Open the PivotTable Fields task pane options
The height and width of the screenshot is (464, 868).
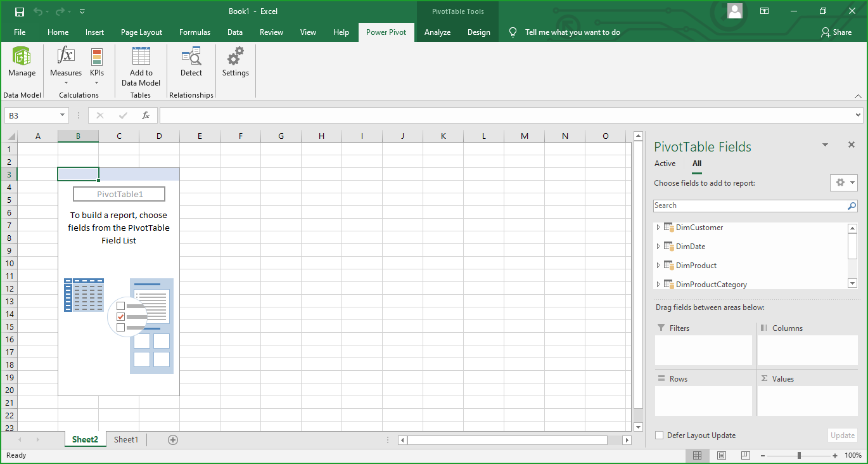click(825, 145)
